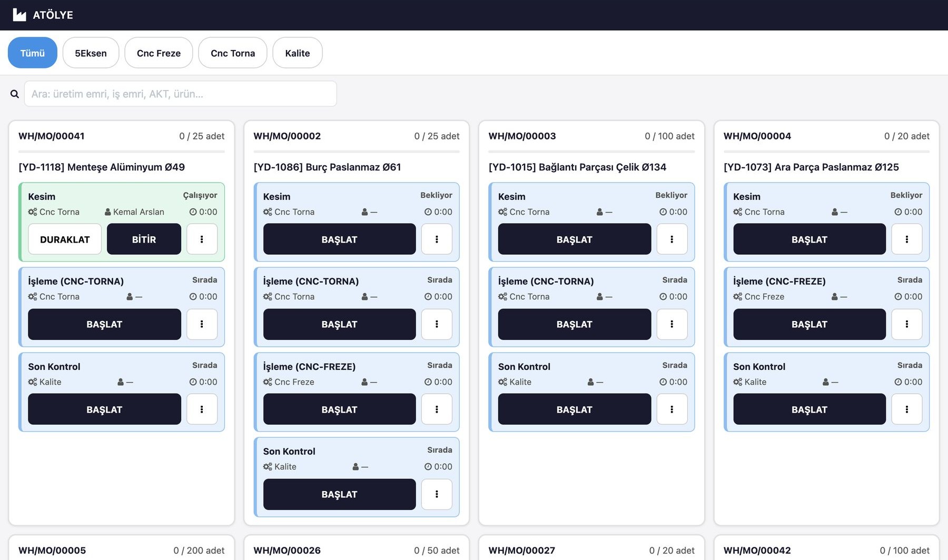
Task: Open three-dot menu for WH/MO/00002 İşleme (CNC-FREZE)
Action: [437, 409]
